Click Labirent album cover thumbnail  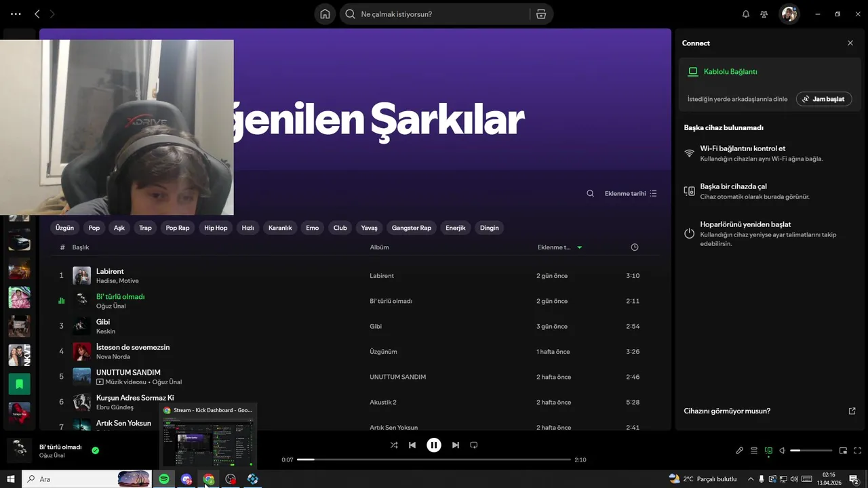[82, 276]
